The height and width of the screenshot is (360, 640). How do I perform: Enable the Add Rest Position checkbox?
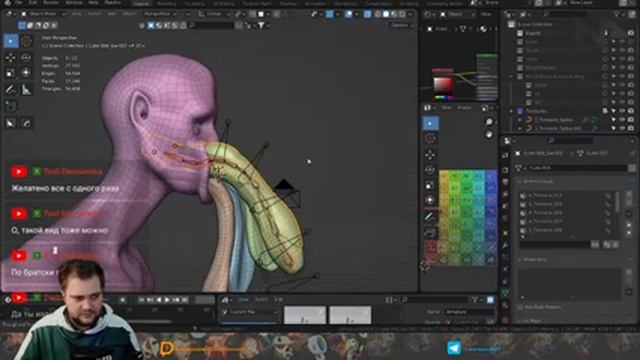[520, 307]
